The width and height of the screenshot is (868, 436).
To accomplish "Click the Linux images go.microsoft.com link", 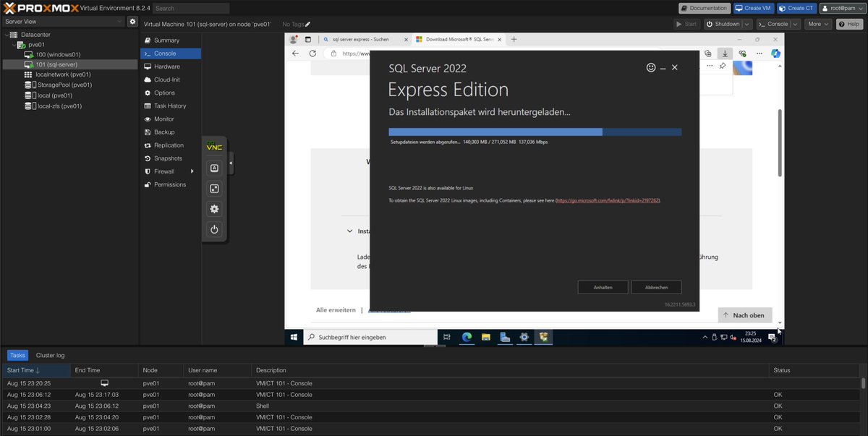I will (x=608, y=200).
